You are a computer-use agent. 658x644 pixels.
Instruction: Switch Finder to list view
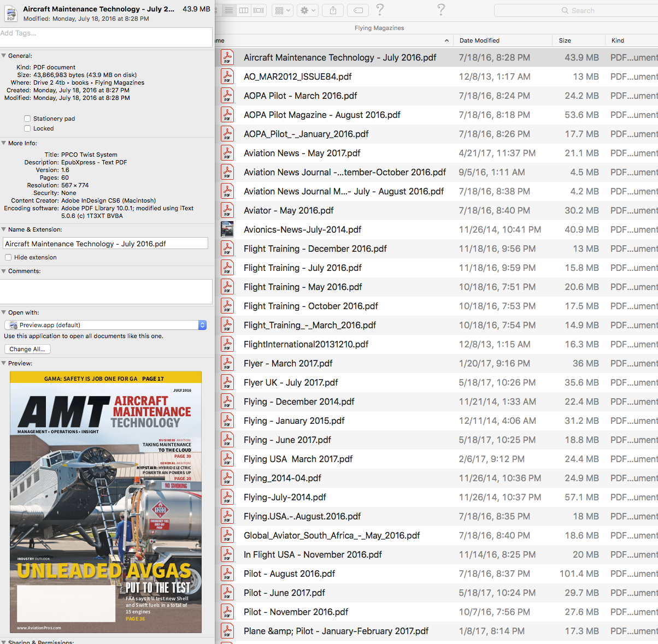click(x=229, y=10)
